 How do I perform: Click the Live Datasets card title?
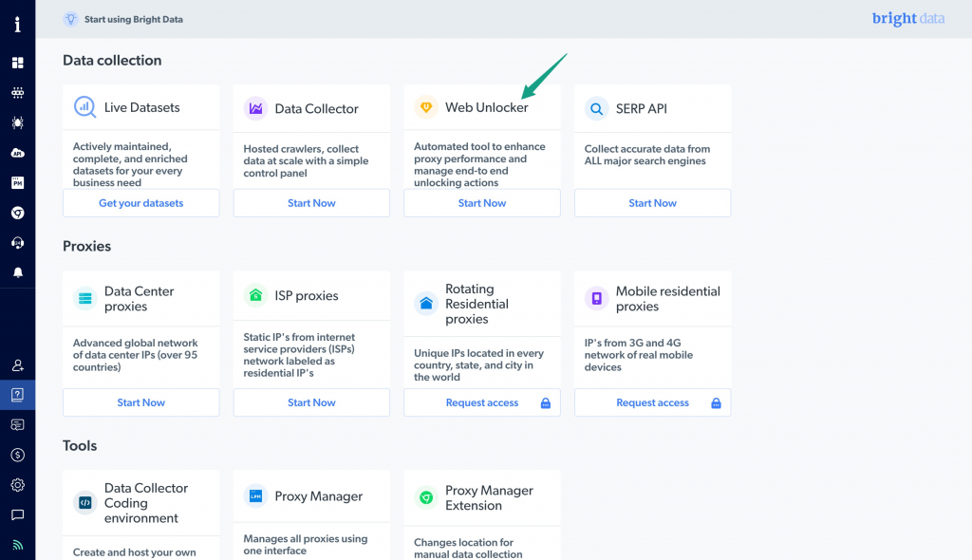tap(142, 107)
